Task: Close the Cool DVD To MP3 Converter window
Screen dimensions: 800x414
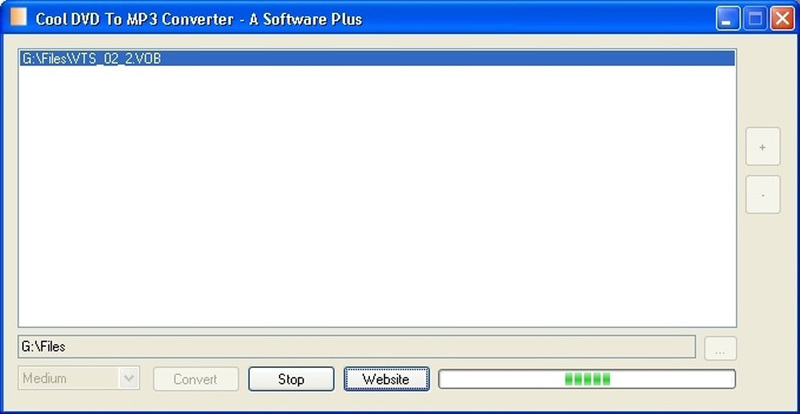Action: (x=782, y=19)
